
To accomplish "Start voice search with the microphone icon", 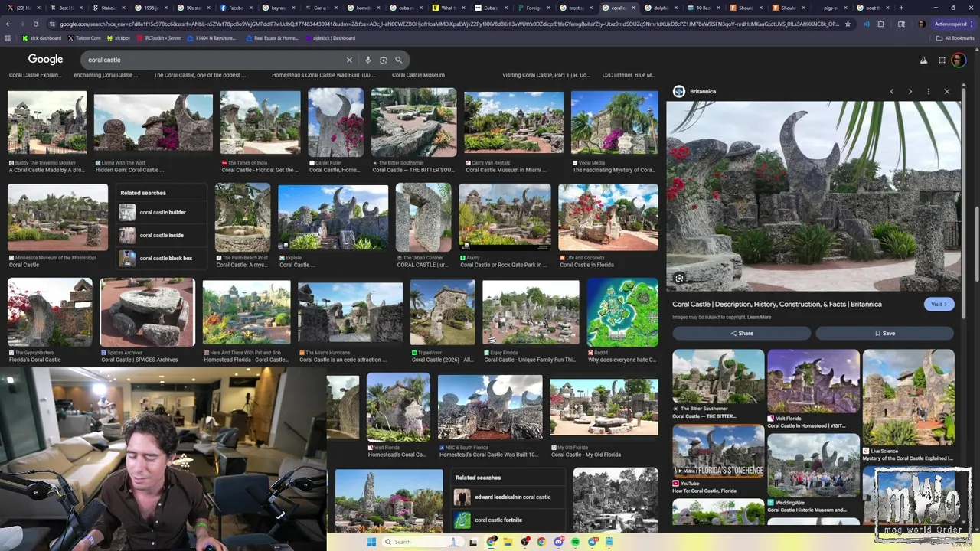I will 368,60.
